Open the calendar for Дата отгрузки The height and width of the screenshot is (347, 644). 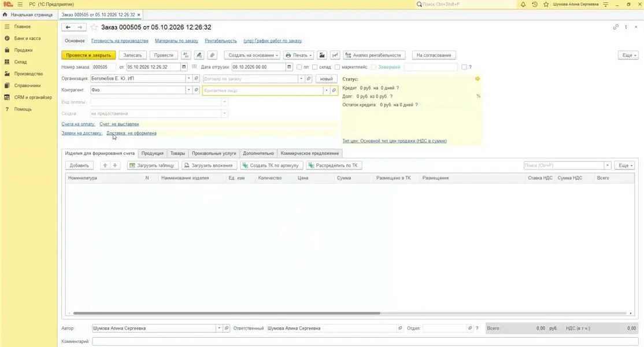[x=289, y=67]
